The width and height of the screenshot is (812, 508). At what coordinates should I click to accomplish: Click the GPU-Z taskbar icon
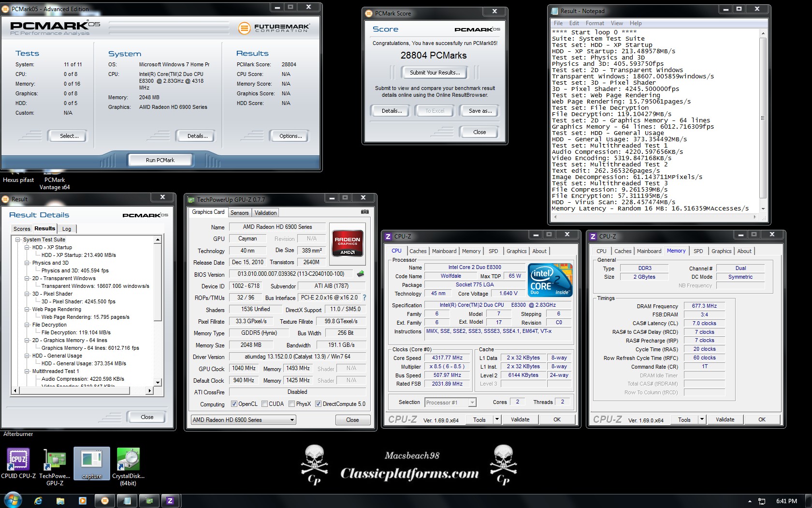tap(149, 501)
